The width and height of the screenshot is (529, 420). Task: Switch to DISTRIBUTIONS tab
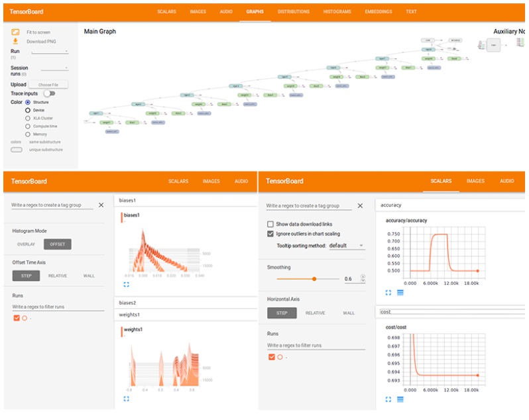click(x=294, y=11)
